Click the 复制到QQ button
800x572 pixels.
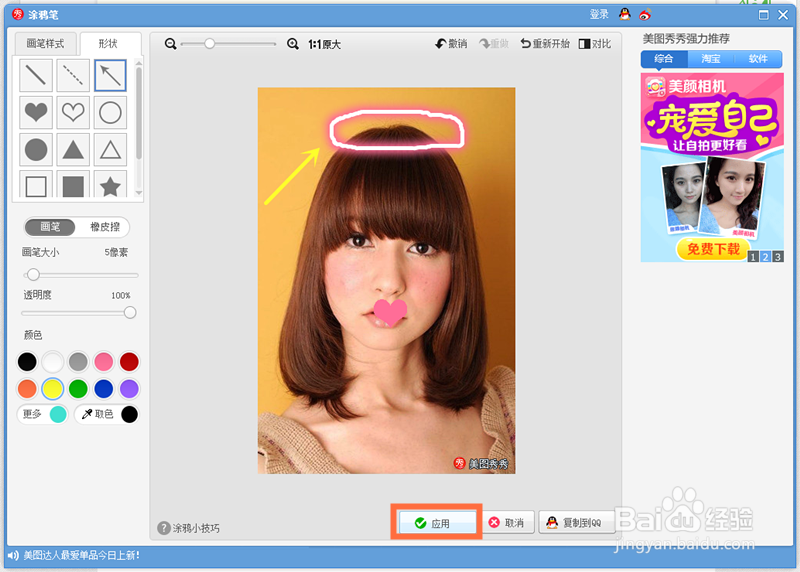point(576,523)
